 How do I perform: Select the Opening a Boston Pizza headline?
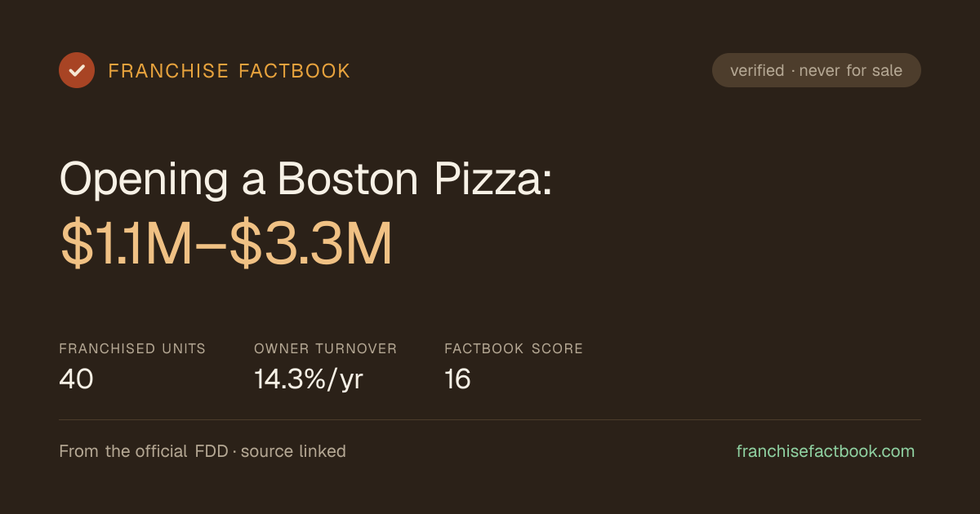306,178
